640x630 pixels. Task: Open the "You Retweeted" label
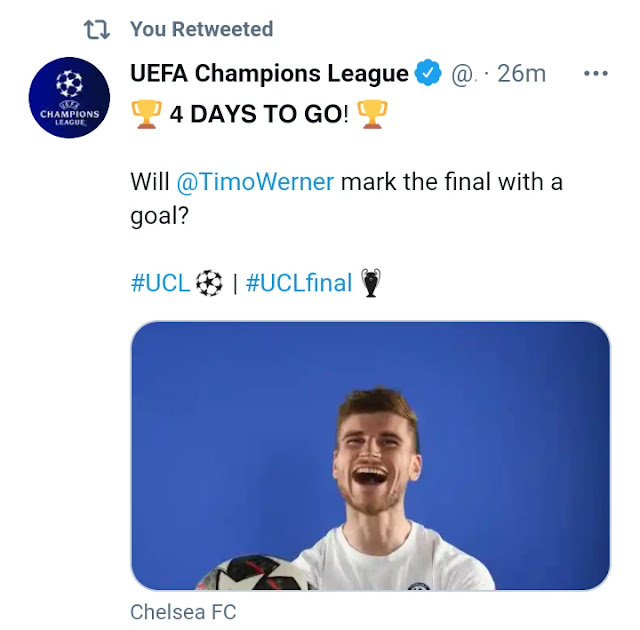200,30
